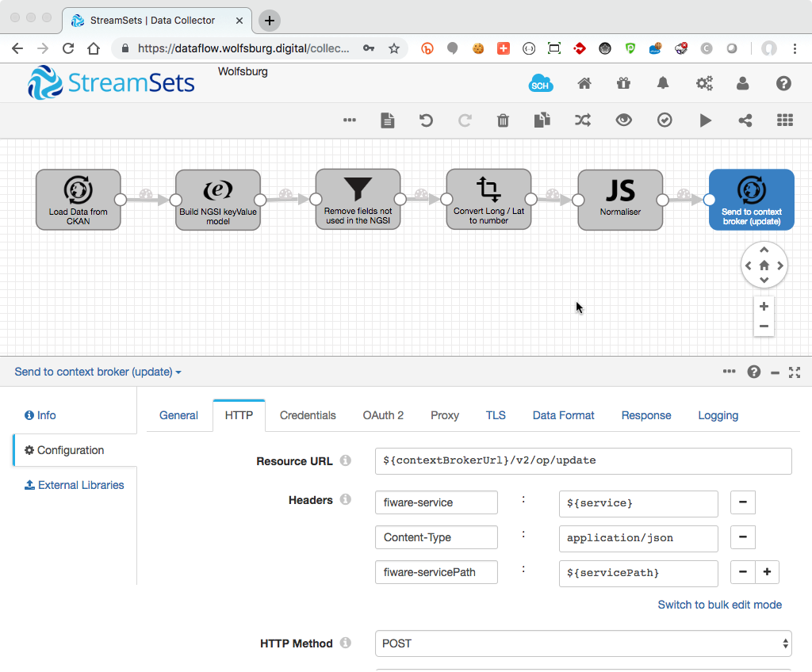The image size is (812, 672).
Task: Click the Share pipeline icon
Action: (x=745, y=120)
